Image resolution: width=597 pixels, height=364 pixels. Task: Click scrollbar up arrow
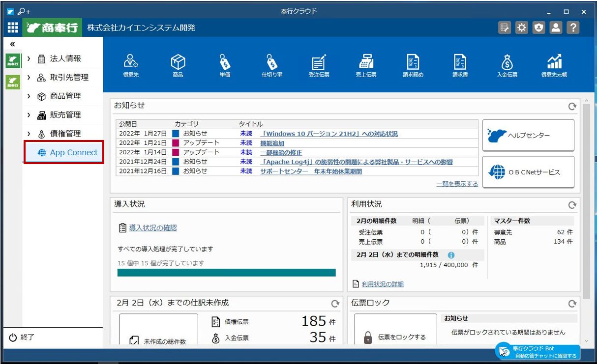(585, 101)
